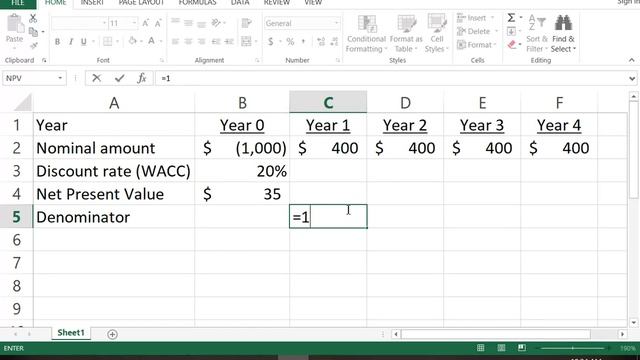The height and width of the screenshot is (360, 640).
Task: Toggle Align Left in Alignment group
Action: (175, 41)
